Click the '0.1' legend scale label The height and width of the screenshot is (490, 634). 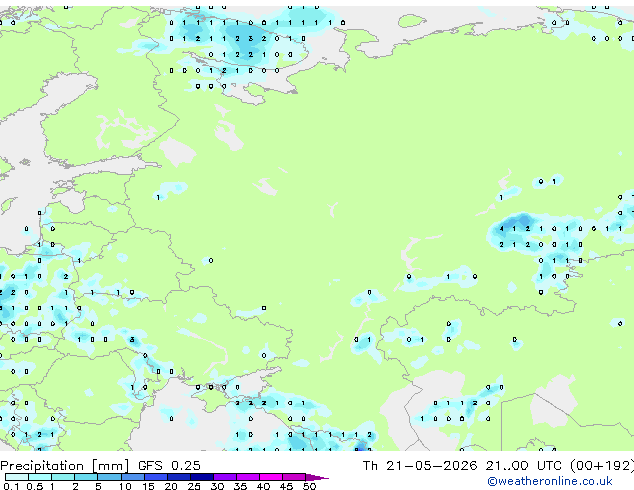[11, 486]
